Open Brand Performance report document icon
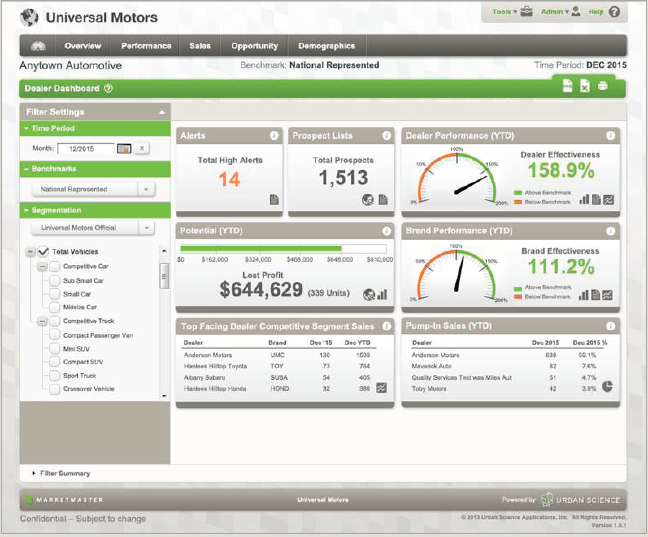Screen dimensions: 648x537 tap(596, 295)
